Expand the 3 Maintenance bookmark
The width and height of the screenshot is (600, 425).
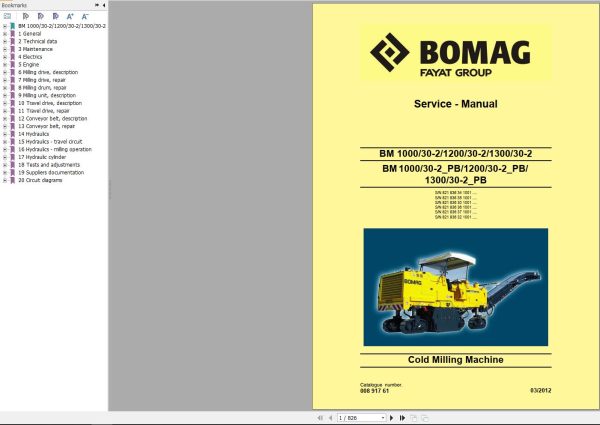pos(5,49)
